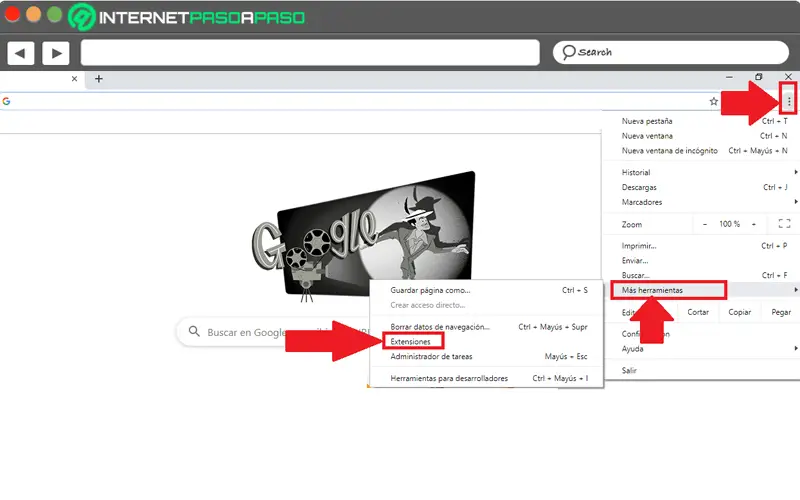Increase zoom with the plus button
This screenshot has width=800, height=500.
point(754,224)
